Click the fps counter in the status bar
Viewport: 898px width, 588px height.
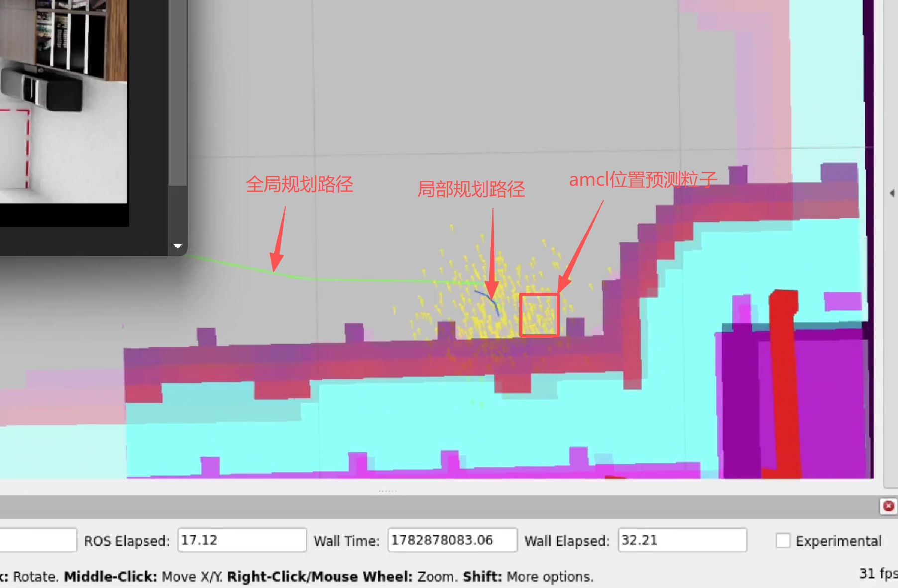click(x=878, y=573)
